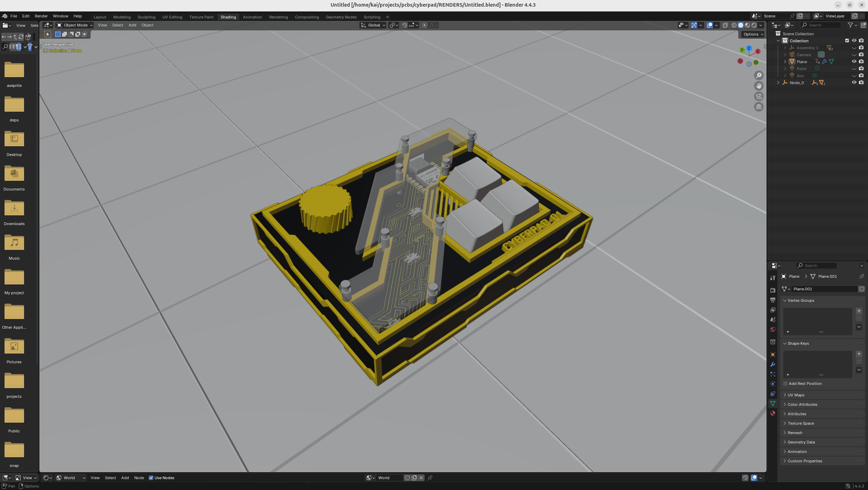Open the Render properties tab
Viewport: 868px width, 490px height.
[773, 290]
